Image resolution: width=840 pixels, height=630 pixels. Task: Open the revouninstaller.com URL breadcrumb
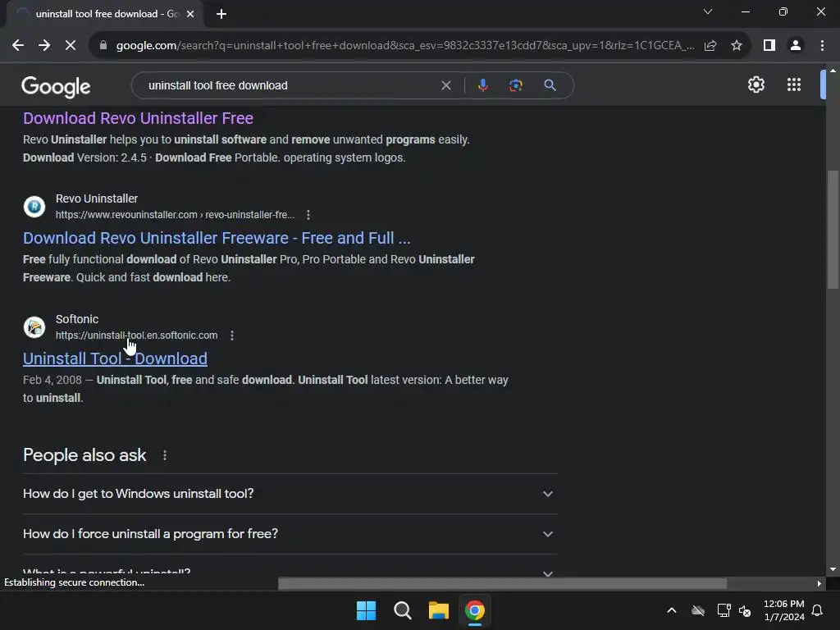pyautogui.click(x=176, y=215)
